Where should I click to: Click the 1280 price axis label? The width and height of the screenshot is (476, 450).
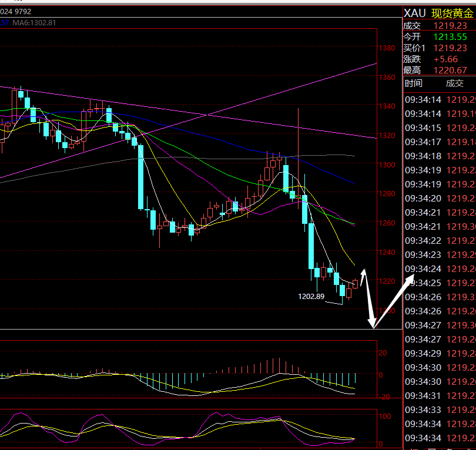[x=387, y=194]
